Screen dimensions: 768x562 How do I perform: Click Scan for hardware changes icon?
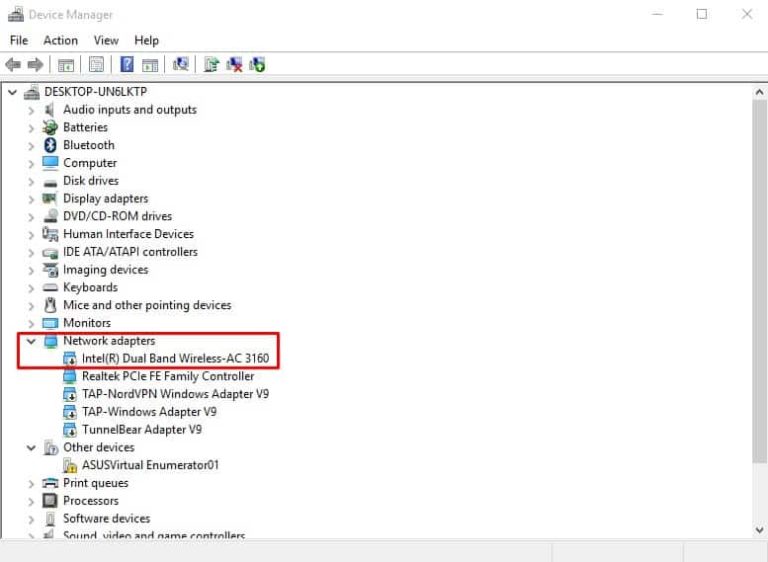pos(180,65)
